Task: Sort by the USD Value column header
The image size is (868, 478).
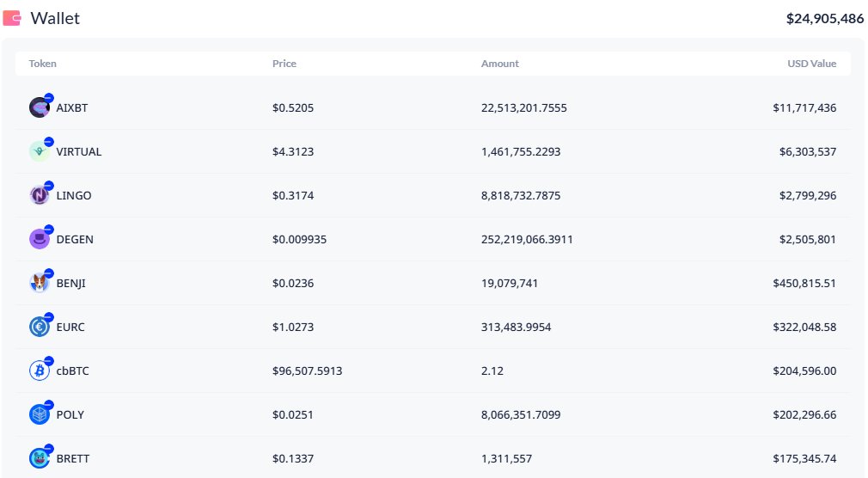Action: point(811,64)
